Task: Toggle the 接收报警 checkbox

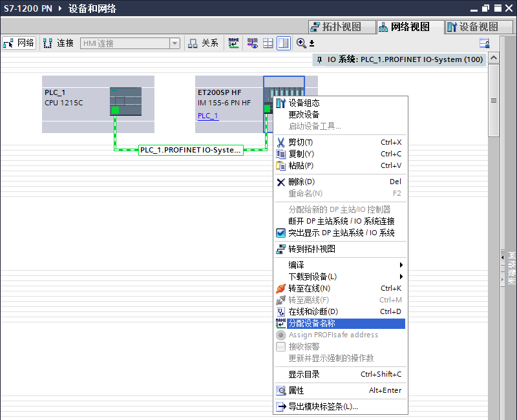Action: tap(280, 346)
